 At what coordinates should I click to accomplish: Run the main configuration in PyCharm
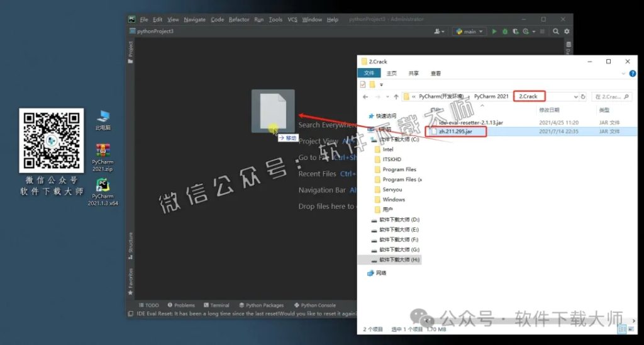(x=494, y=31)
